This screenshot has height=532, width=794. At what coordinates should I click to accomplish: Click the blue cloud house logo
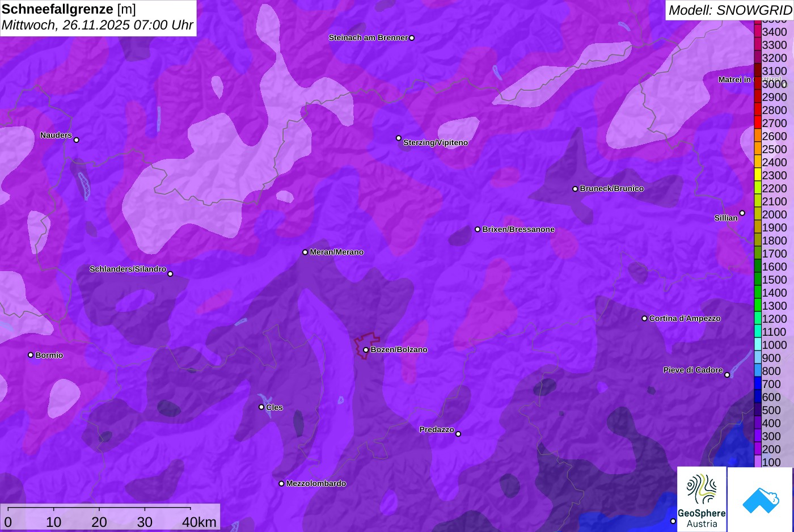(x=761, y=500)
